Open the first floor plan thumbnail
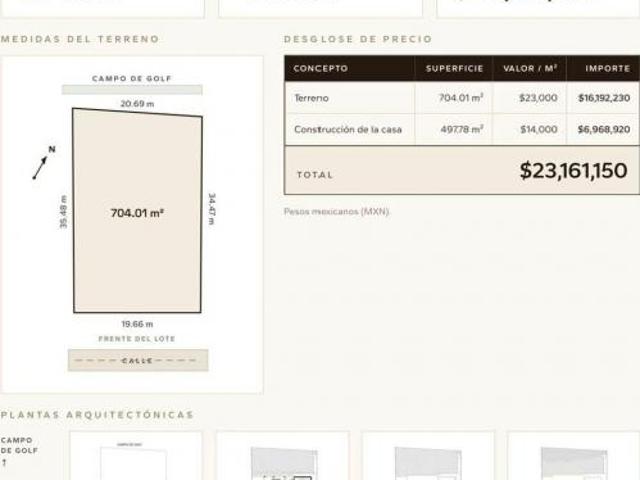The width and height of the screenshot is (640, 480). pyautogui.click(x=136, y=456)
